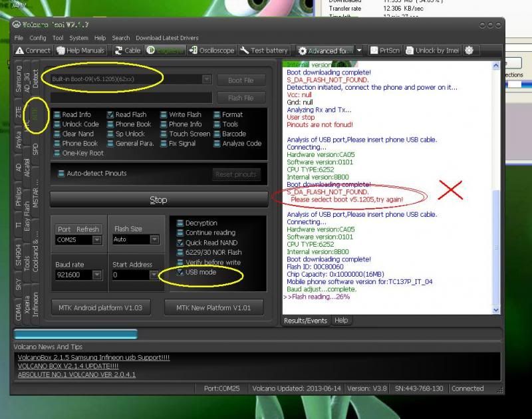532x419 pixels.
Task: Click the log scrollbar down arrow
Action: (495, 310)
